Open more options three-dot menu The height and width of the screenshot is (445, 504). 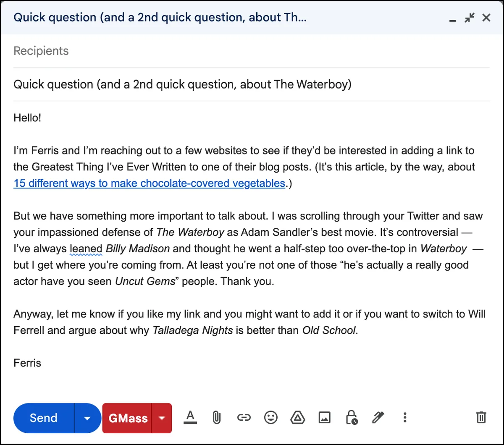(405, 417)
